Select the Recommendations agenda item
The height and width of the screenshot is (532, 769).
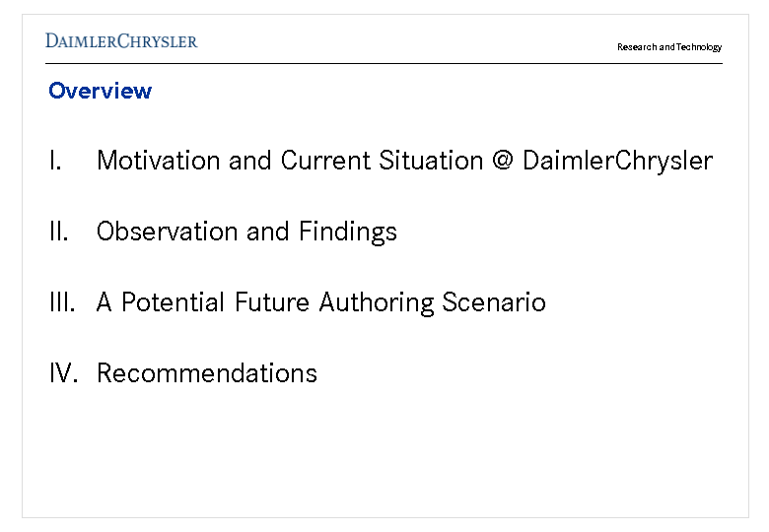coord(207,373)
